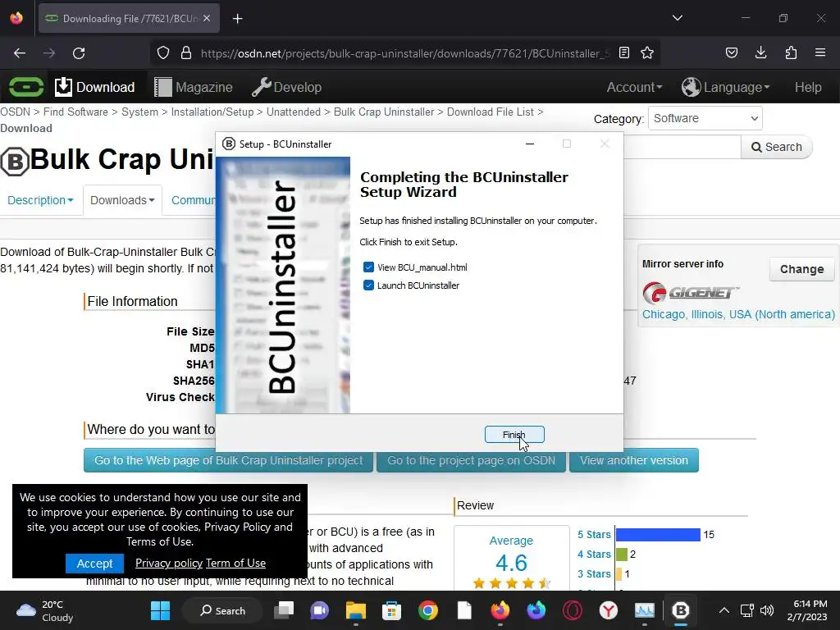Open the Category Software combo box
Image resolution: width=840 pixels, height=630 pixels.
(x=705, y=118)
